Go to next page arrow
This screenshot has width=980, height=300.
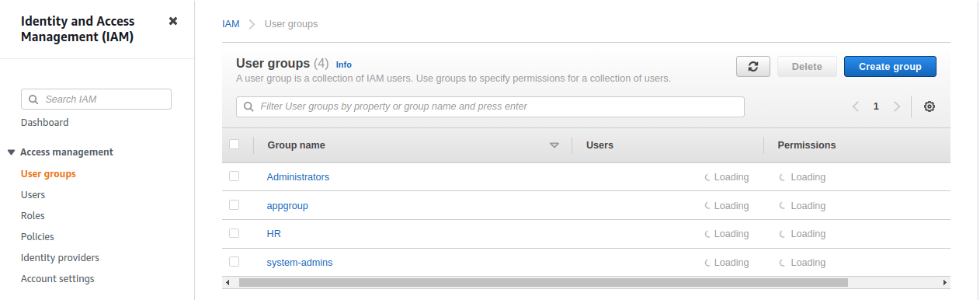(x=897, y=106)
